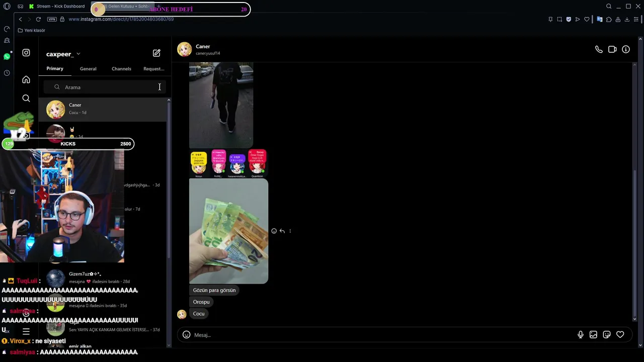Reply to the money photo message
Image resolution: width=644 pixels, height=362 pixels.
pos(282,231)
